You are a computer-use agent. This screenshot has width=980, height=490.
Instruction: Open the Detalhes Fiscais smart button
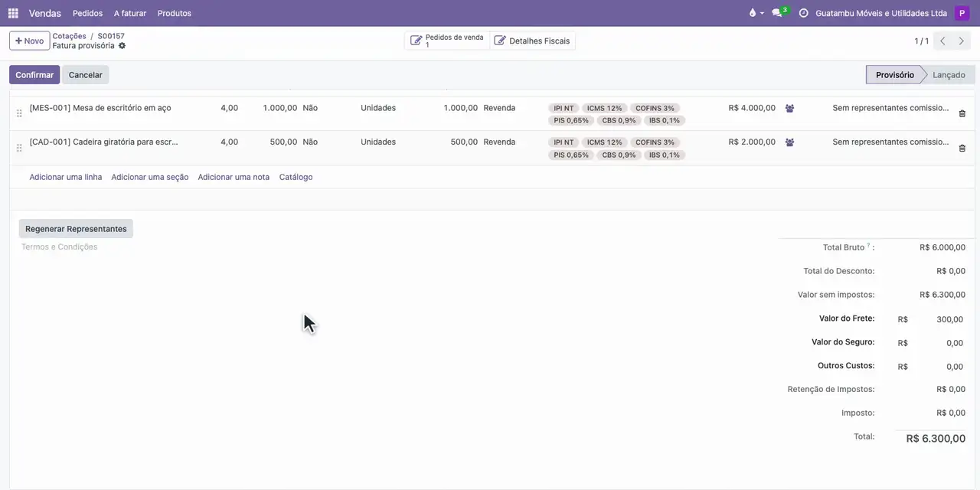(x=532, y=41)
